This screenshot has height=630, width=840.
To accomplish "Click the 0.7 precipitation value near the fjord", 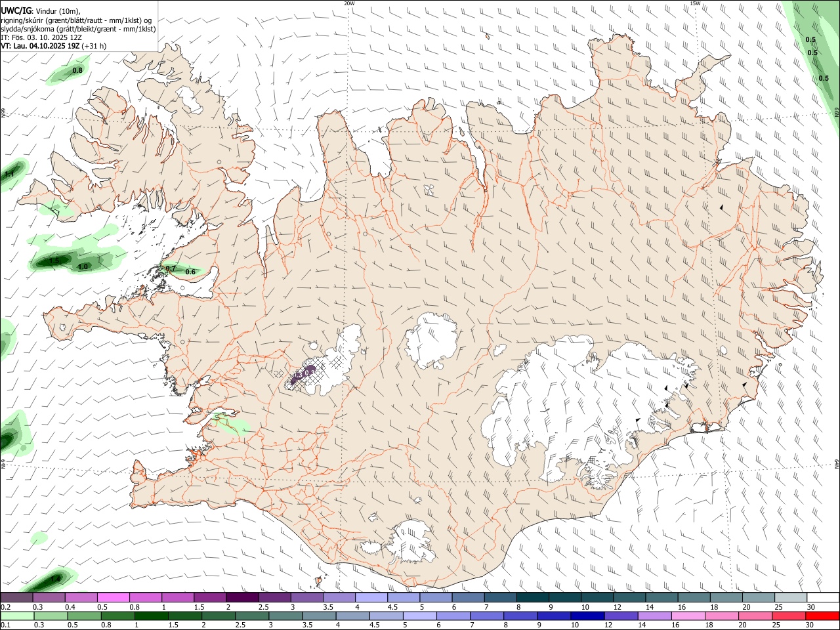I will [171, 269].
